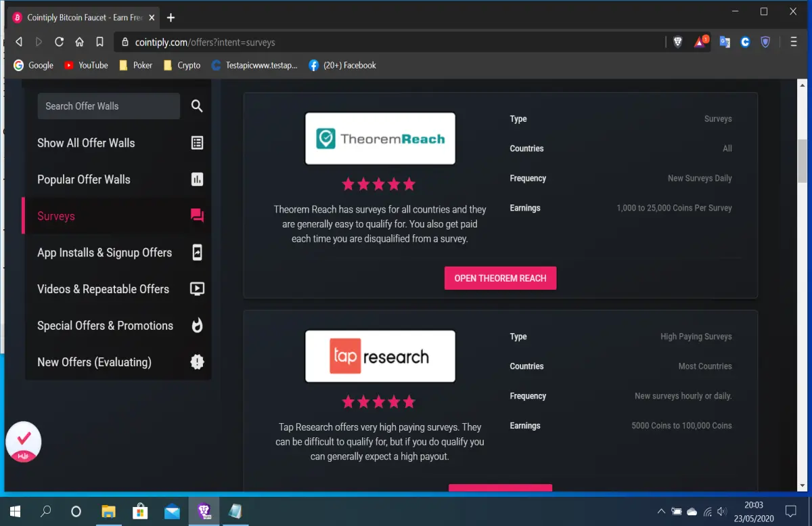Image resolution: width=812 pixels, height=526 pixels.
Task: Click the Tap Research star rating
Action: (379, 402)
